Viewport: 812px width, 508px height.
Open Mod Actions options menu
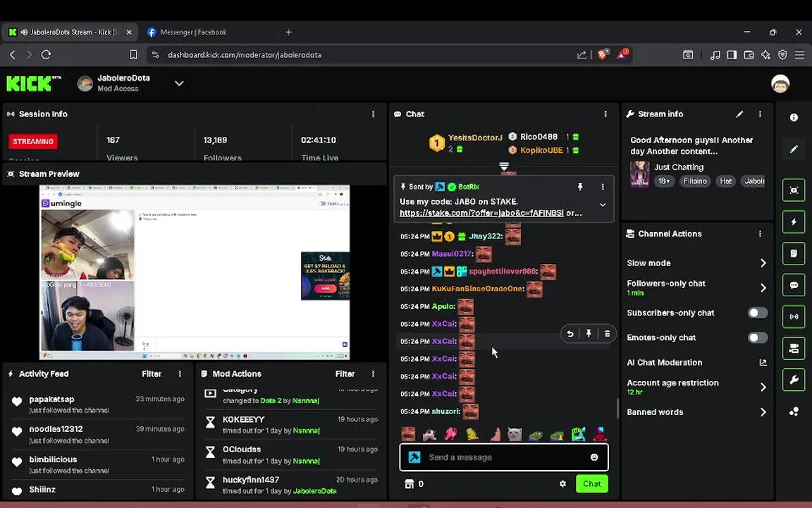(x=373, y=374)
